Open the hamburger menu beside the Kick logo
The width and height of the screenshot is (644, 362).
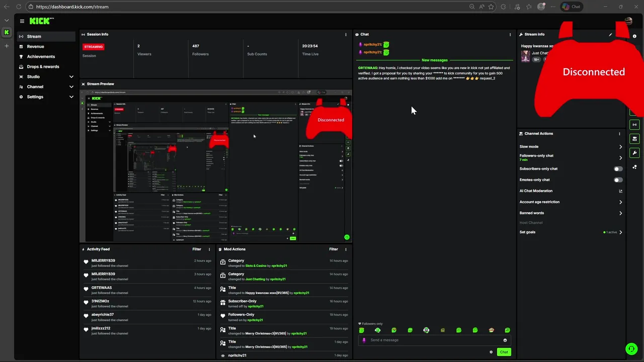tap(22, 21)
